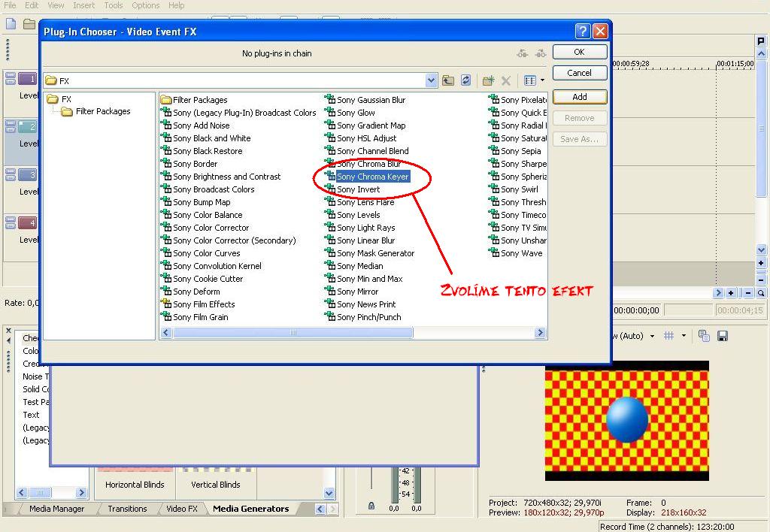Toggle the grid overlays icon in preview
Image resolution: width=770 pixels, height=532 pixels.
point(668,336)
